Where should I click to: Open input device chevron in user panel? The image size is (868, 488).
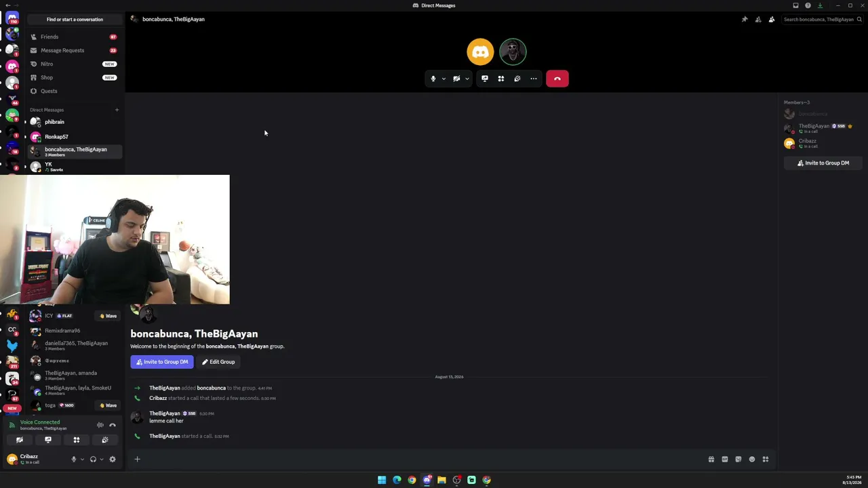point(82,459)
